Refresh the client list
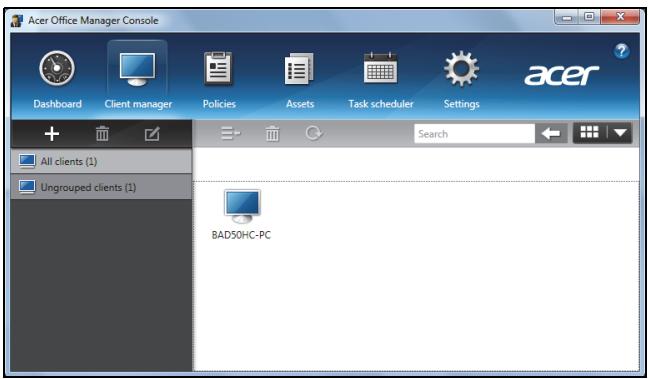Image resolution: width=648 pixels, height=379 pixels. [x=314, y=133]
